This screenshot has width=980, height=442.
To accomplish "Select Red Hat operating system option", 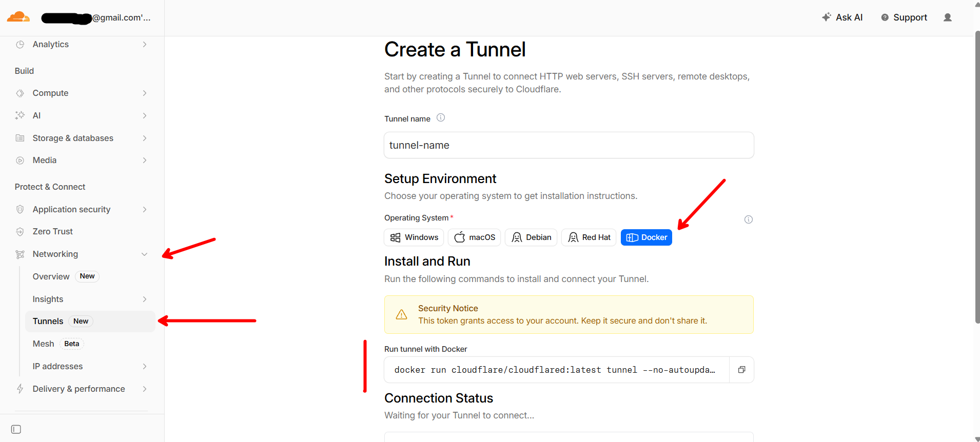I will (x=589, y=237).
